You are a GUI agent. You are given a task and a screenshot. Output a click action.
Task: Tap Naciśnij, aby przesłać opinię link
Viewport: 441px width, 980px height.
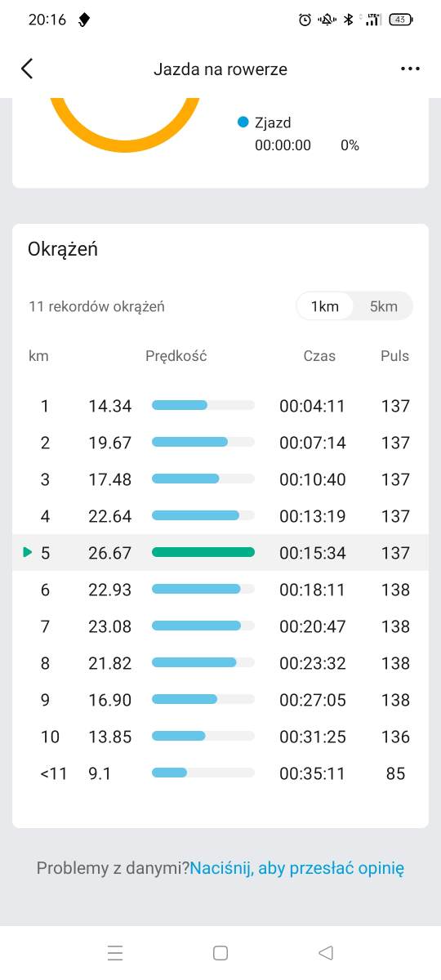297,868
